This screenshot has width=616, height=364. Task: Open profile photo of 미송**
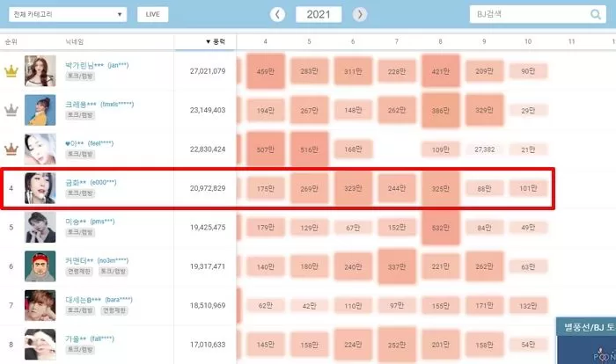[x=40, y=227]
